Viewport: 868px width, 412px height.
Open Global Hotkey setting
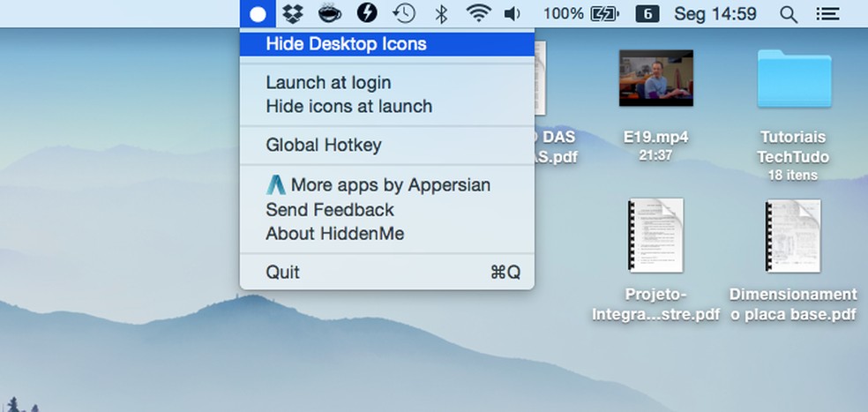387,145
